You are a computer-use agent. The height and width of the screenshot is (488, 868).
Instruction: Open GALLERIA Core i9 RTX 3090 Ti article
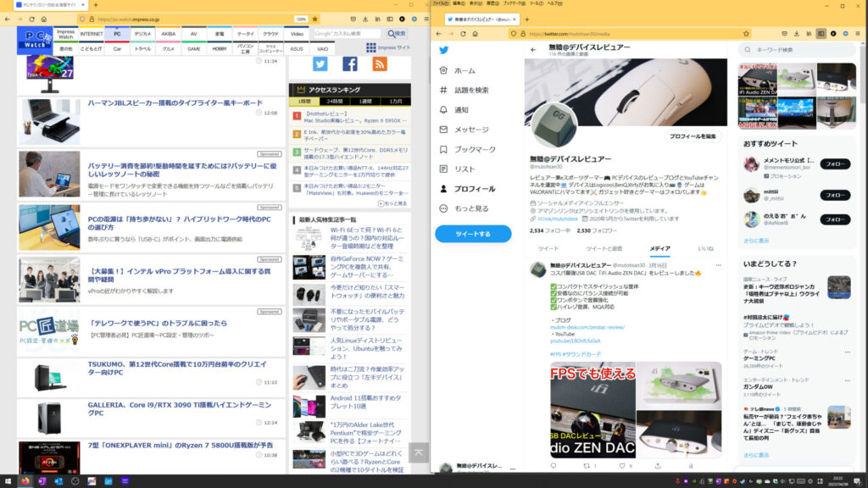(180, 409)
